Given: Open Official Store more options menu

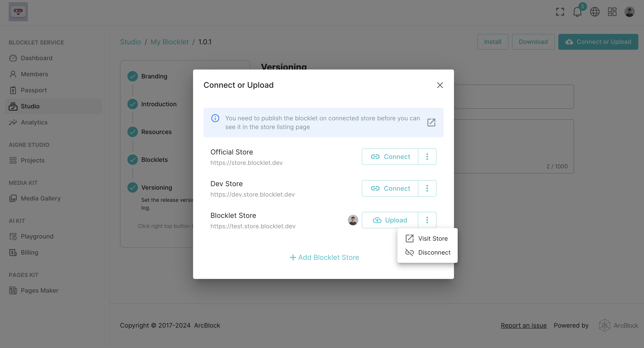Looking at the screenshot, I should (x=427, y=157).
